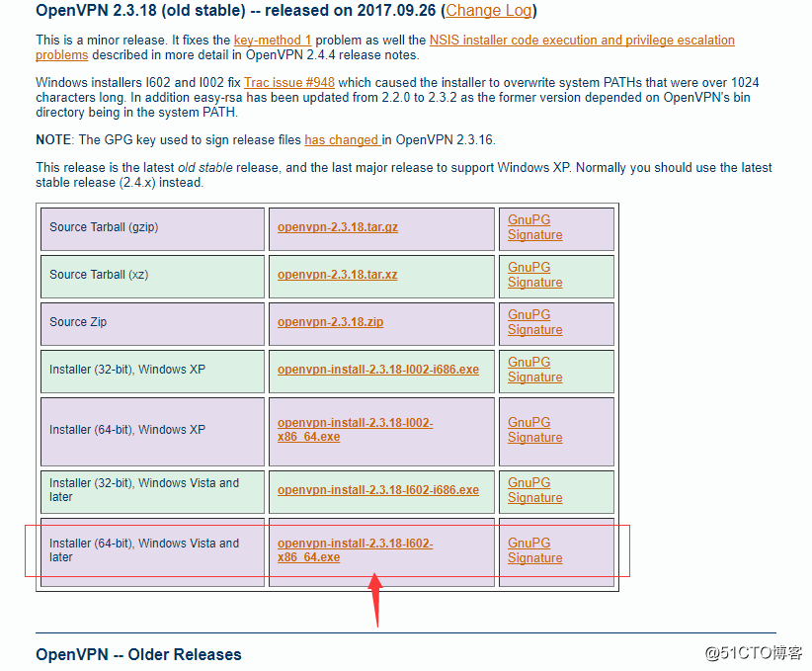This screenshot has width=812, height=671.
Task: Follow the 'has changed' GPG key link
Action: coord(343,140)
